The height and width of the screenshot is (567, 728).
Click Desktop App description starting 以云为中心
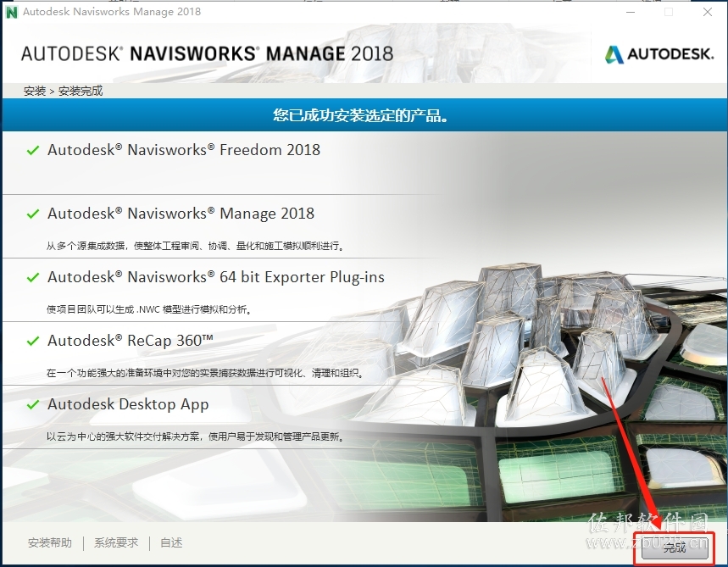195,436
